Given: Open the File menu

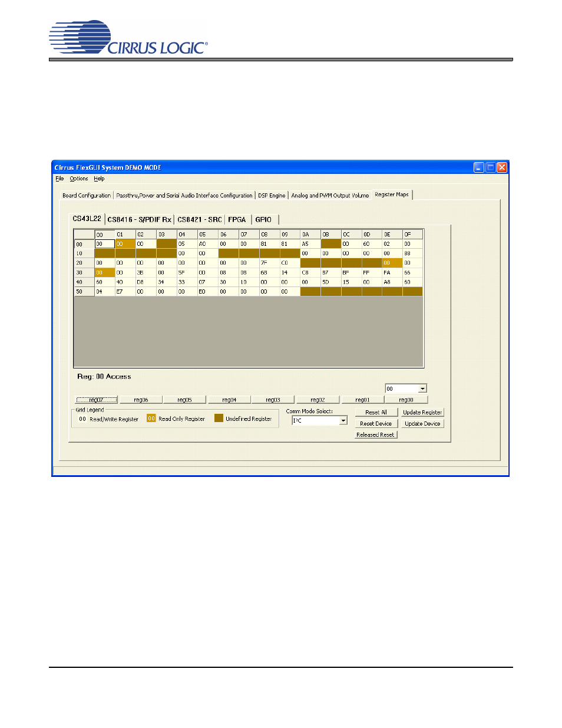Looking at the screenshot, I should tap(59, 179).
